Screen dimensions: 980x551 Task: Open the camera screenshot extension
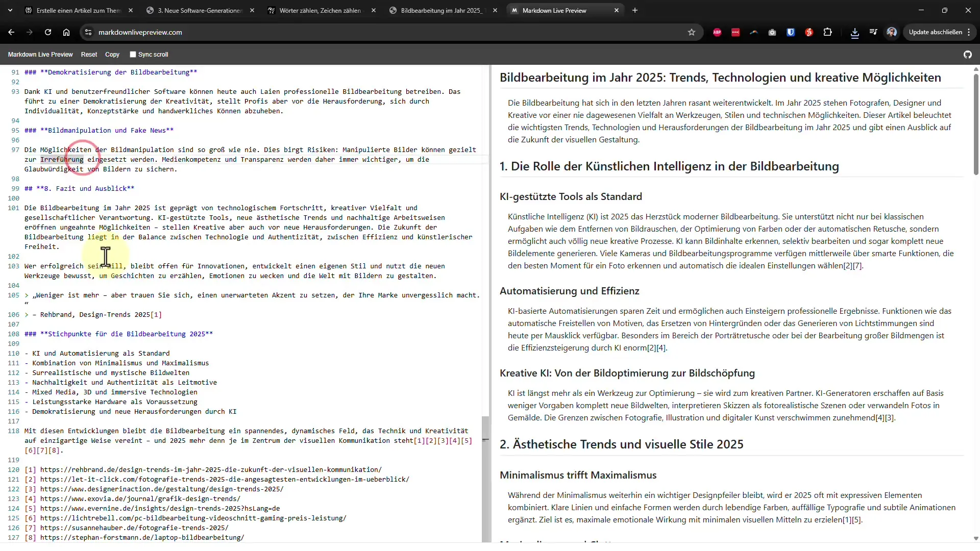coord(772,32)
